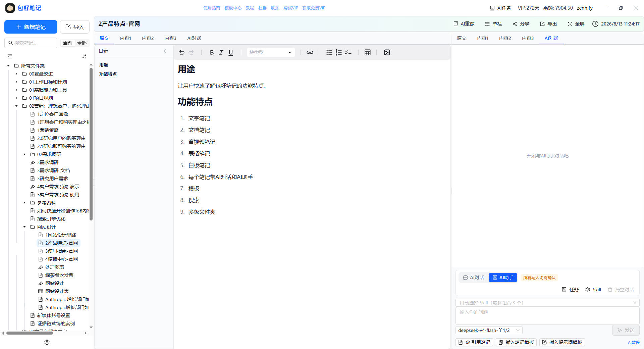644x349 pixels.
Task: Enter 全屏 fullscreen mode
Action: point(576,24)
